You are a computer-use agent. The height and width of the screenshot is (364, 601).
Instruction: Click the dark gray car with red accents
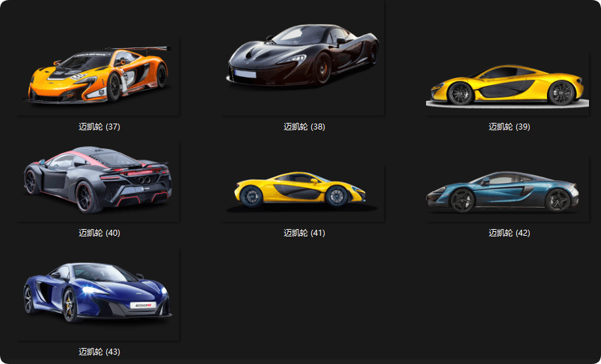(99, 178)
